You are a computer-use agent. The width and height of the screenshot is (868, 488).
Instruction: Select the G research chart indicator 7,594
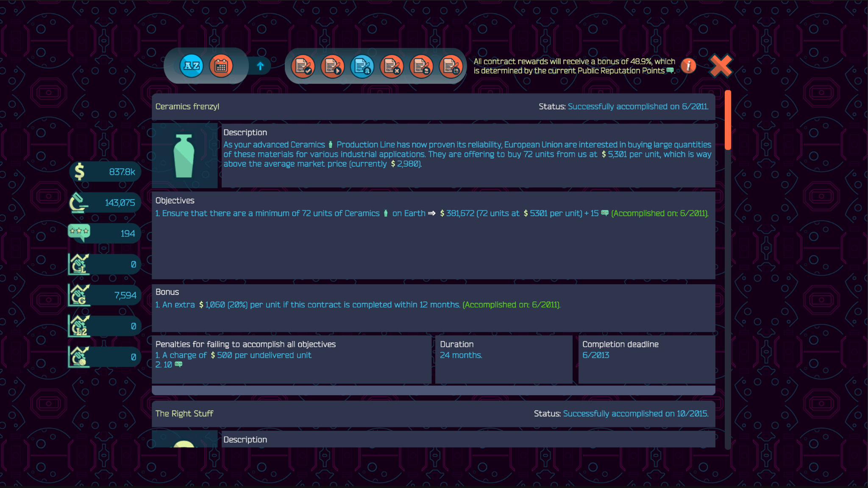[105, 295]
